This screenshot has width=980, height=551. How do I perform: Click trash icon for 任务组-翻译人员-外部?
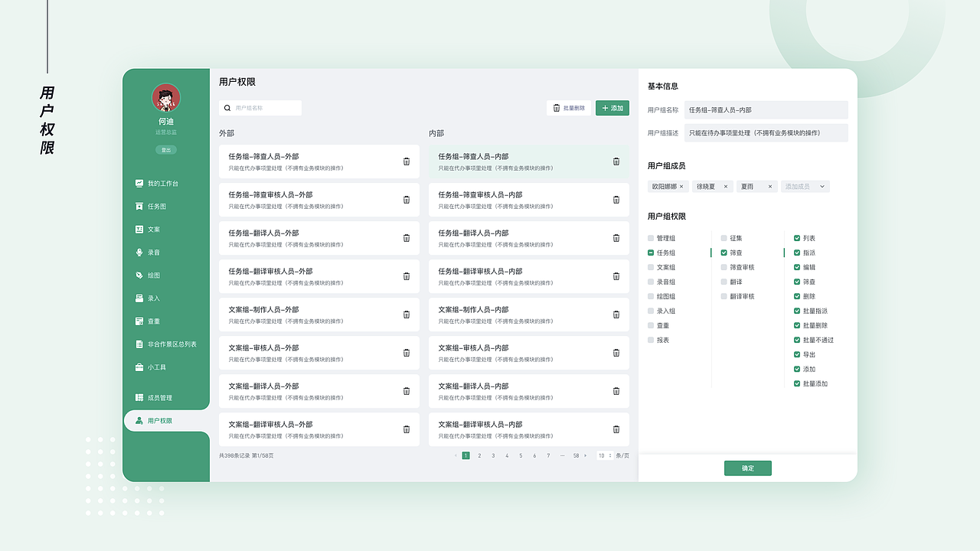pos(407,238)
